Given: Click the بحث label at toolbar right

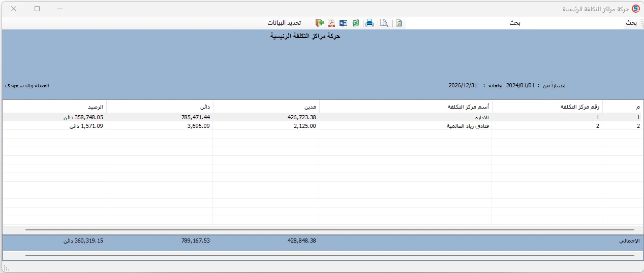Looking at the screenshot, I should point(631,23).
